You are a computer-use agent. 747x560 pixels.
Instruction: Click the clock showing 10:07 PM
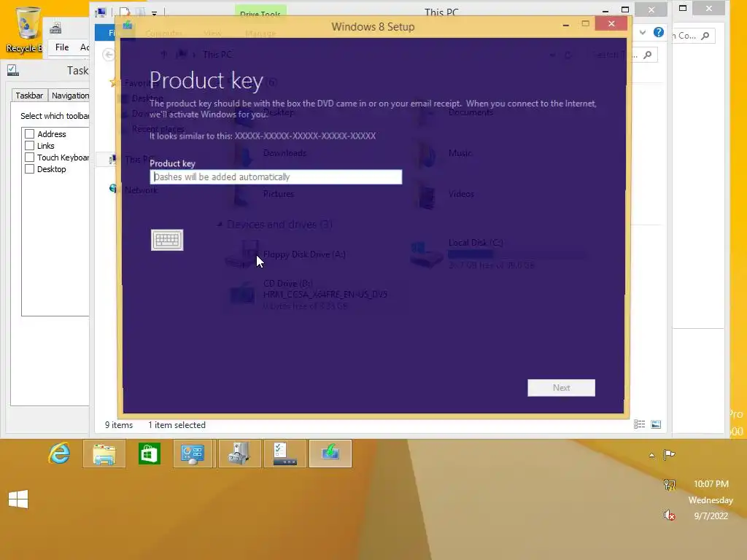[x=711, y=484]
